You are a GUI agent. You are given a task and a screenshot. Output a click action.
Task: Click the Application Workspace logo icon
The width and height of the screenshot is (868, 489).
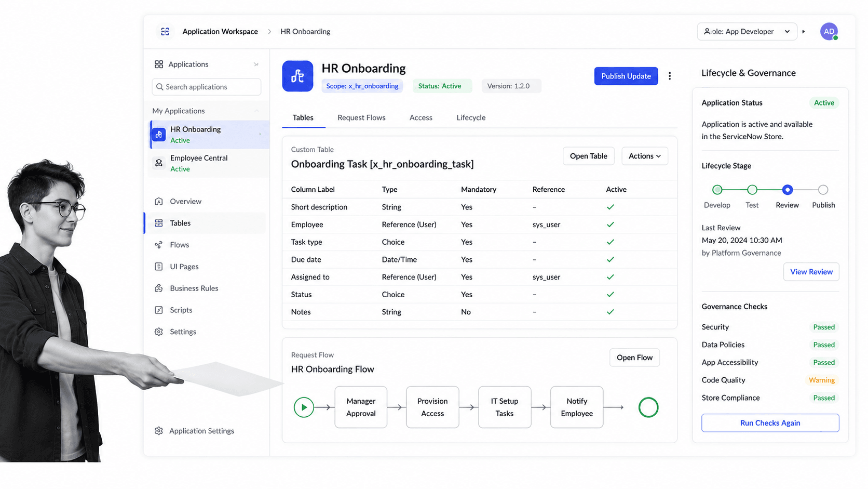[165, 32]
